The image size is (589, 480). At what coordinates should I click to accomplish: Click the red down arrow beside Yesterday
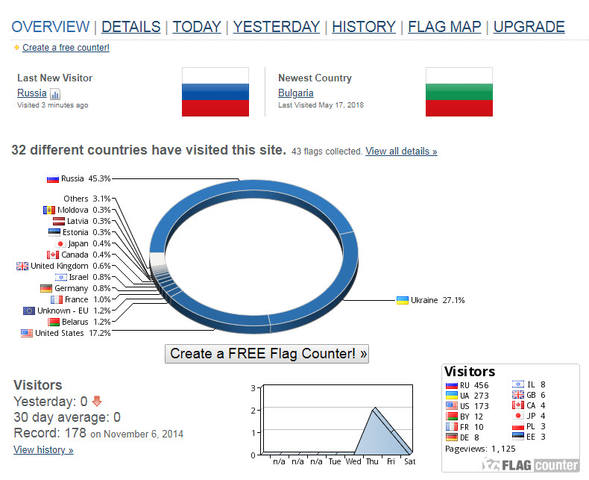click(97, 401)
